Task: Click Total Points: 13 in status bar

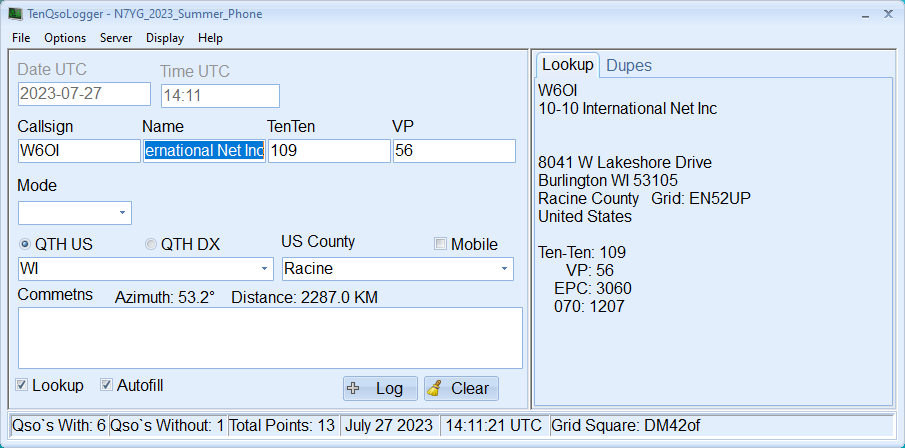Action: (x=283, y=426)
